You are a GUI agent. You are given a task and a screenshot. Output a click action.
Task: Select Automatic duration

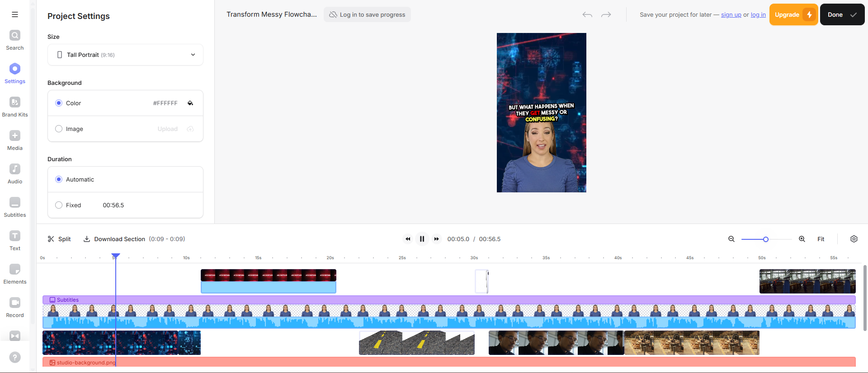(59, 179)
